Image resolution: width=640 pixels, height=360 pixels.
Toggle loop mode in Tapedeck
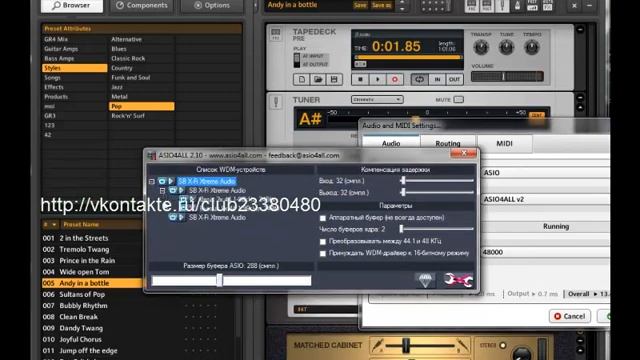pos(419,79)
